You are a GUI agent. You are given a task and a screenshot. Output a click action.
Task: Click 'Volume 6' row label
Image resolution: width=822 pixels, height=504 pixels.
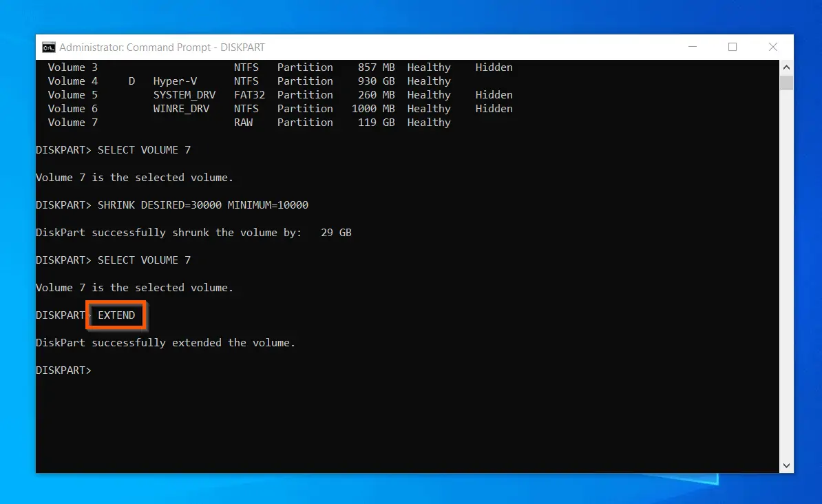point(72,109)
